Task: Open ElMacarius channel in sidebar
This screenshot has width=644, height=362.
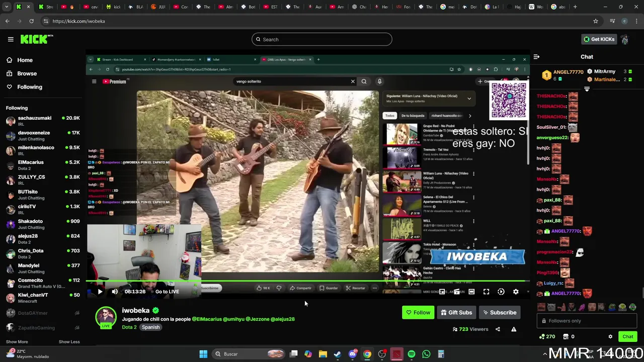Action: coord(43,165)
